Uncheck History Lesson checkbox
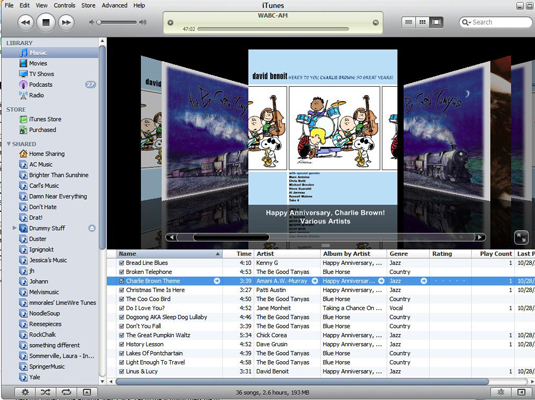 pyautogui.click(x=121, y=344)
